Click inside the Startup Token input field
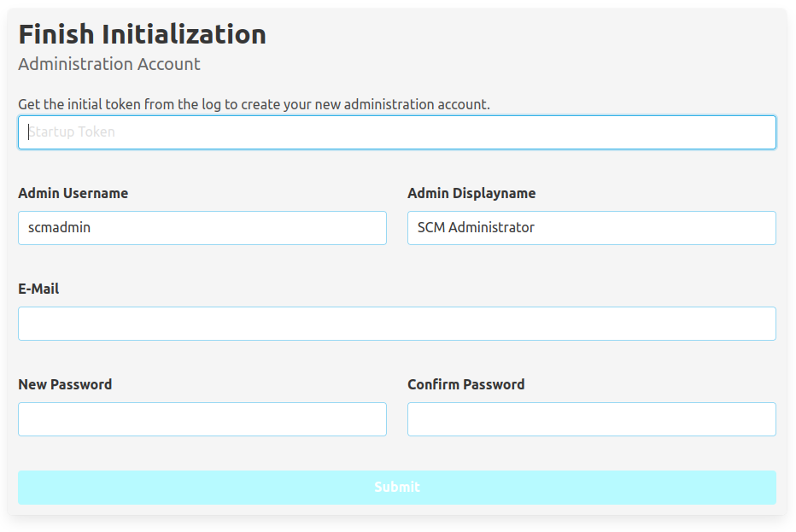This screenshot has height=532, width=796. [x=397, y=132]
